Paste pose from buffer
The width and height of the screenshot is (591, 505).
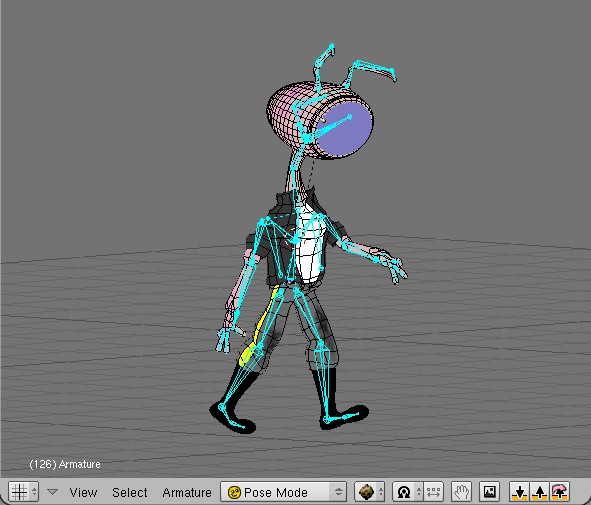tap(539, 492)
